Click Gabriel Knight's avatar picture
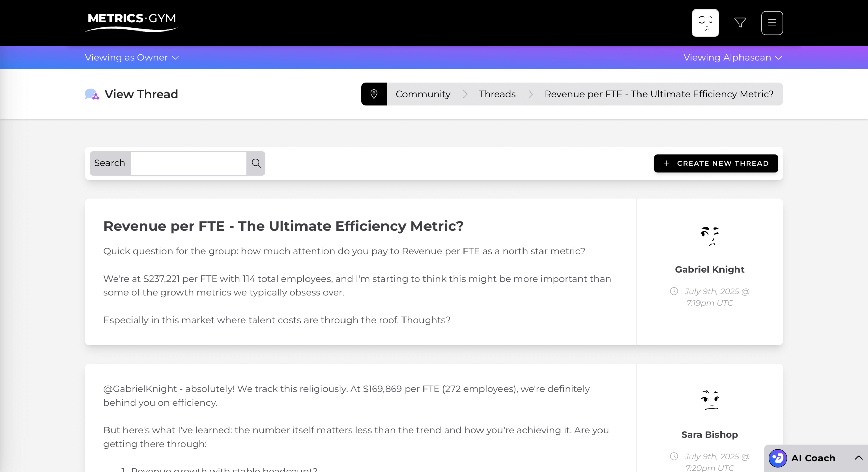The image size is (868, 472). (x=709, y=236)
